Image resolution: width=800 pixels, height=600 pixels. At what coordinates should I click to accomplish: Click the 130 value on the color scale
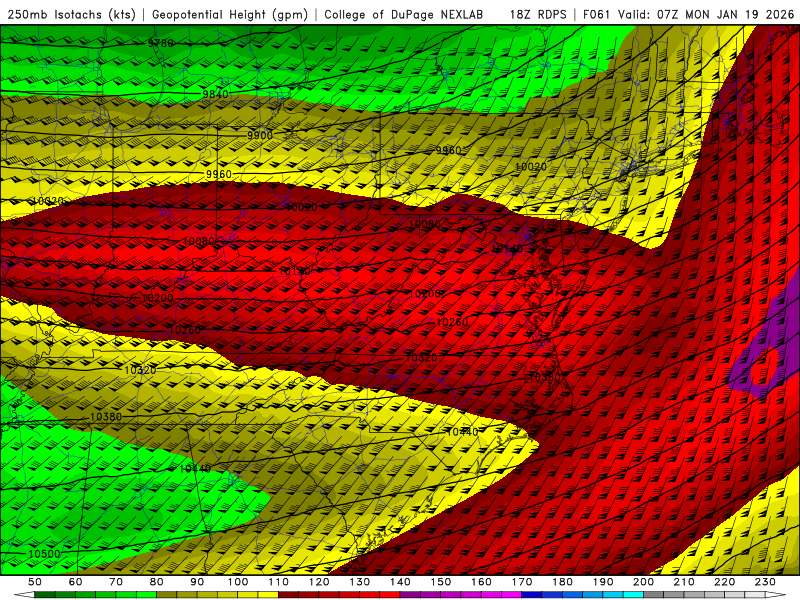(x=360, y=582)
